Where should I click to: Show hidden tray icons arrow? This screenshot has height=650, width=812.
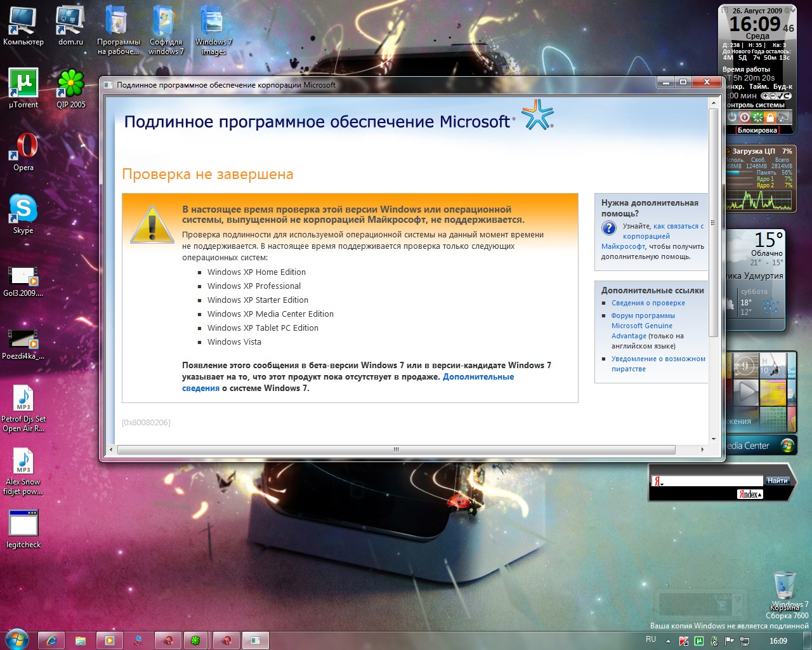pos(668,641)
